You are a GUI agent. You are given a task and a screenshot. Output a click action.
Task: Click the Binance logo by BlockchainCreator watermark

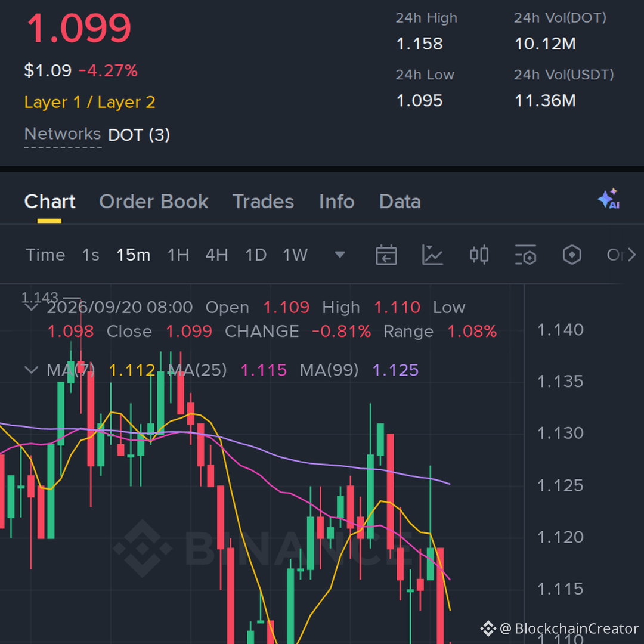(488, 628)
